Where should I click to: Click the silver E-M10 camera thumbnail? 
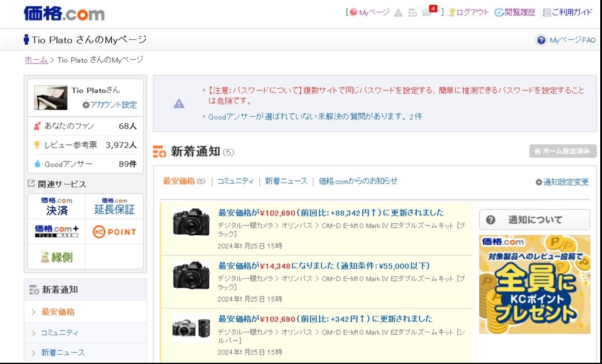coord(191,328)
